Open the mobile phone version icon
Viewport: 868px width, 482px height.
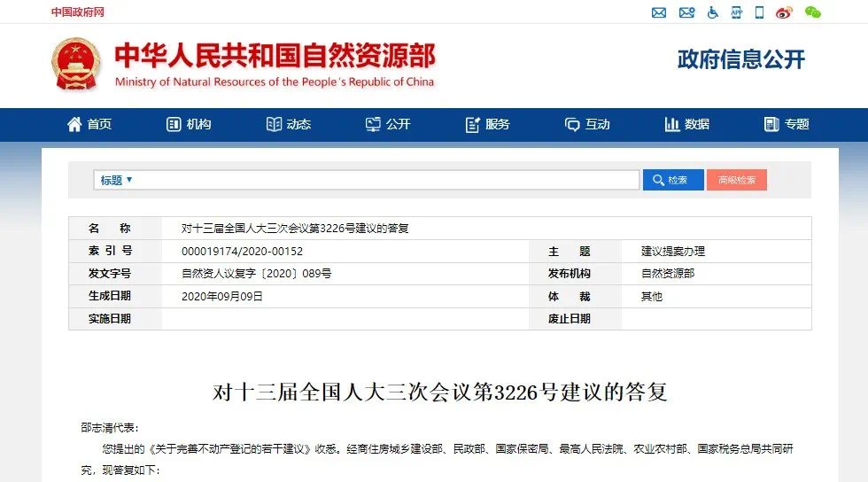(x=760, y=12)
